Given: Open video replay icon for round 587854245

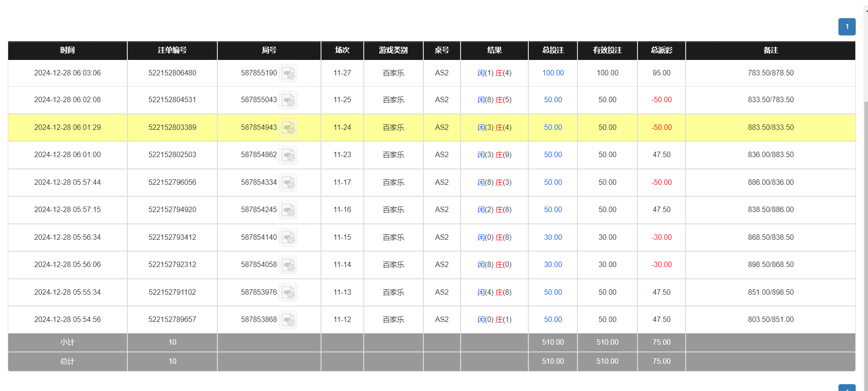Looking at the screenshot, I should coord(288,210).
